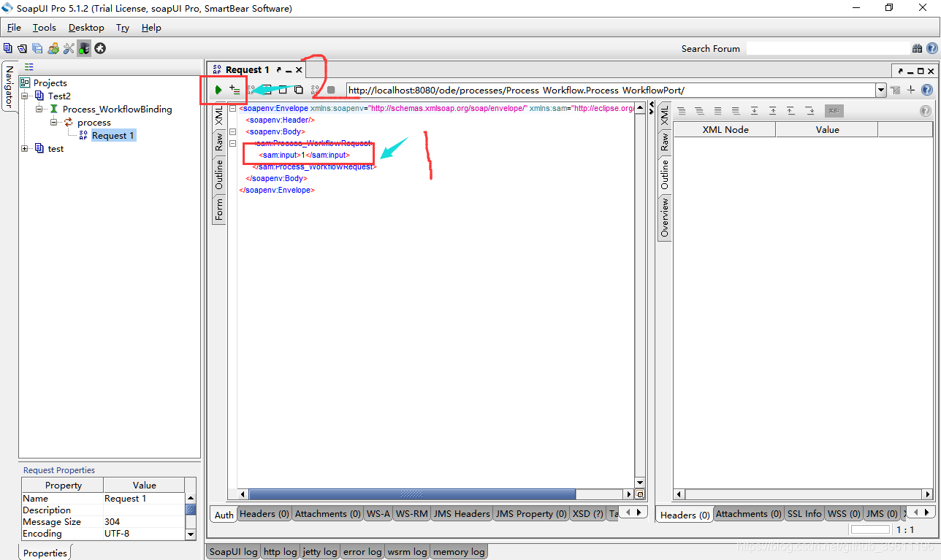This screenshot has width=941, height=560.
Task: Detach the Request 1 tab window
Action: tap(278, 70)
